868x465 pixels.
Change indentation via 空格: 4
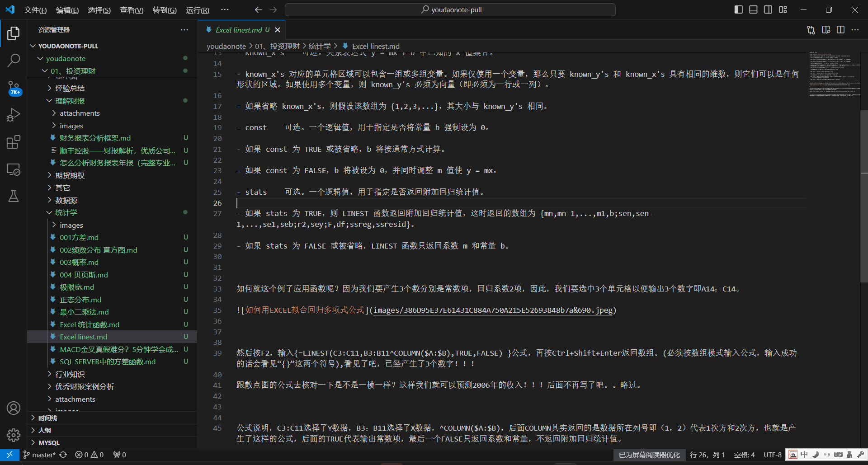click(x=744, y=455)
